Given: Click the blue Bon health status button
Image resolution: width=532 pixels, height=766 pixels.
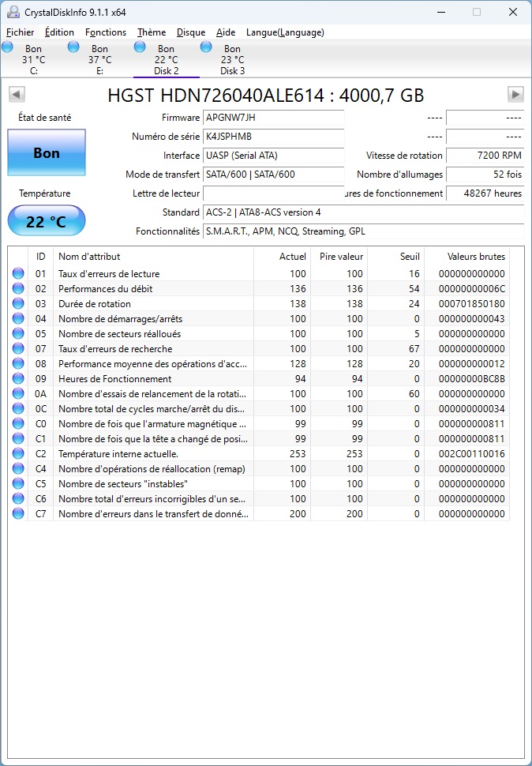Looking at the screenshot, I should click(47, 153).
